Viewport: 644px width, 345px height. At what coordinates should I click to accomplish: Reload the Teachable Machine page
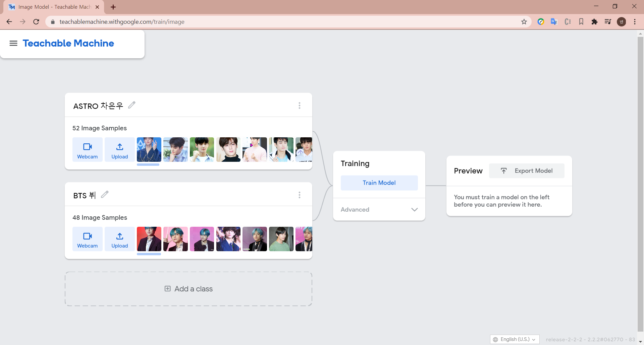(x=36, y=22)
